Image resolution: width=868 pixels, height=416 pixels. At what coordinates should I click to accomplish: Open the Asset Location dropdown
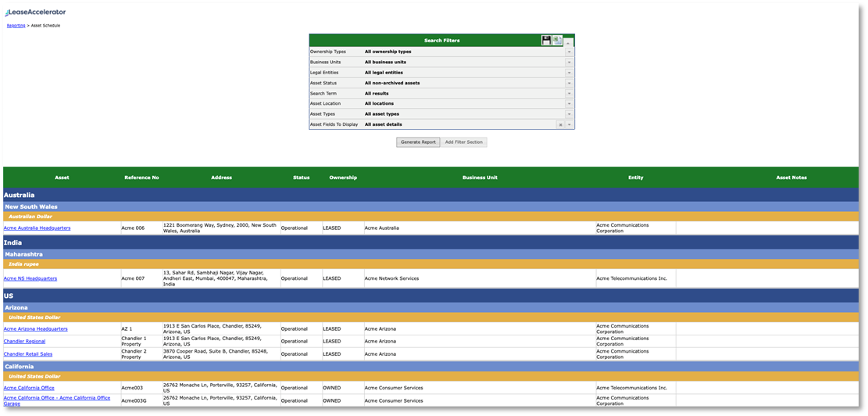569,103
